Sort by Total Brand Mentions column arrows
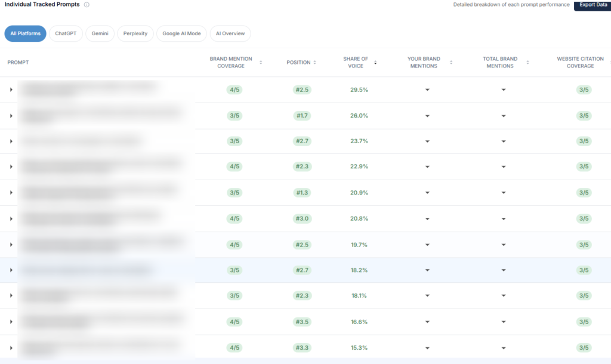611x364 pixels. click(x=529, y=63)
